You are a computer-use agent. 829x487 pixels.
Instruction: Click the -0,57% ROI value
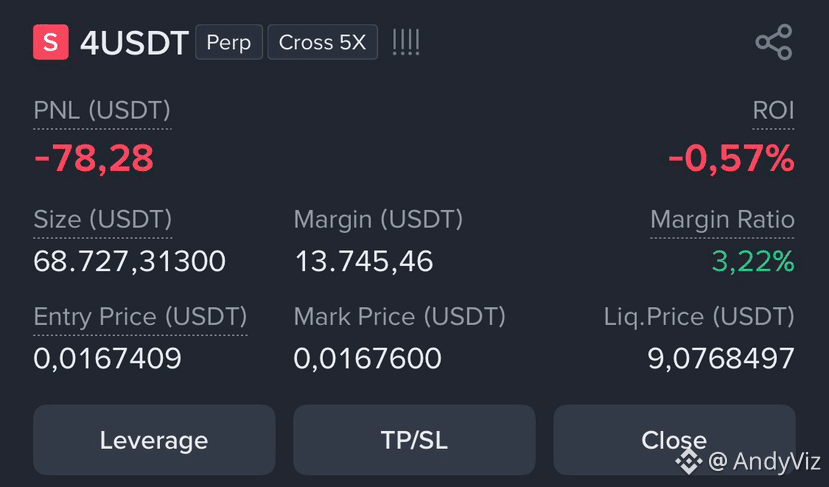[x=731, y=158]
